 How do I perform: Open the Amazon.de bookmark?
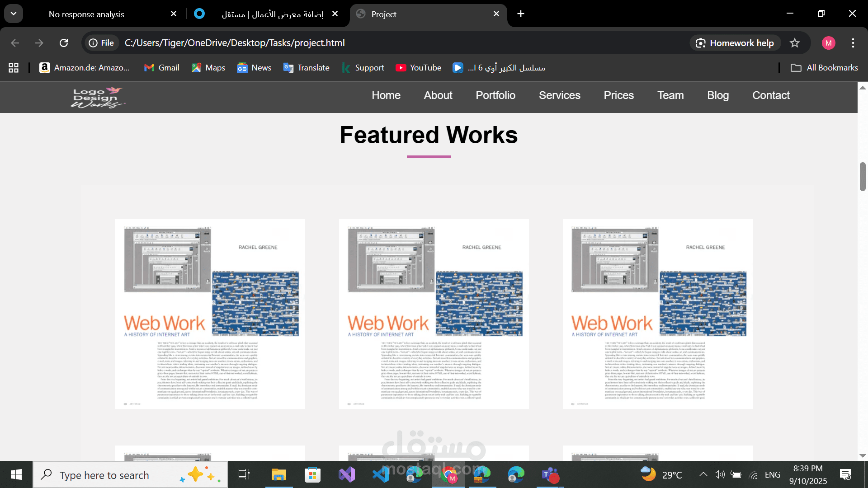[x=85, y=68]
